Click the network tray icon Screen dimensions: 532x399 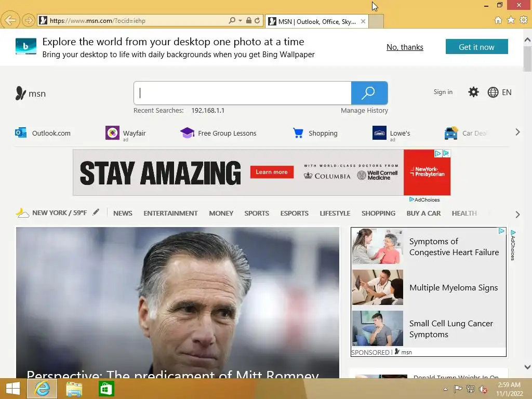point(471,389)
